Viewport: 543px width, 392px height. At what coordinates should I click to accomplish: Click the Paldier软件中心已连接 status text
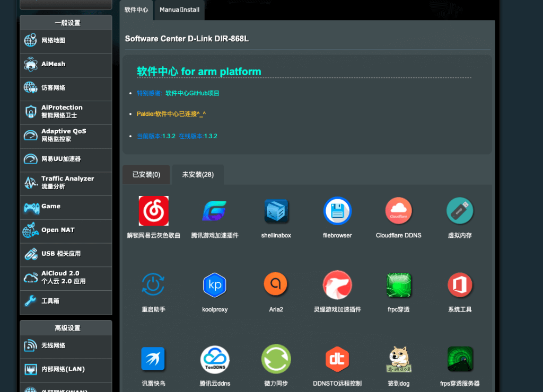[171, 114]
